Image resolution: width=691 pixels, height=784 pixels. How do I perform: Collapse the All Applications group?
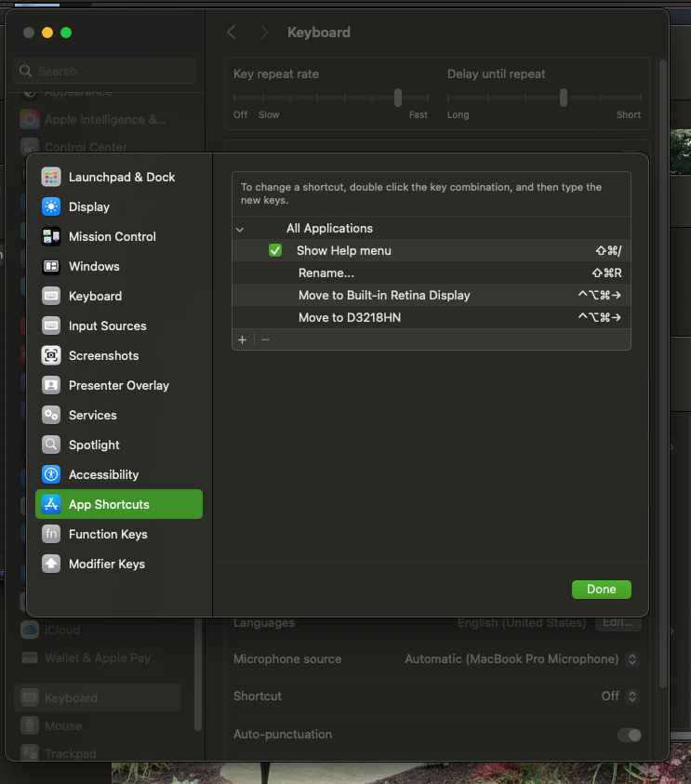pyautogui.click(x=240, y=228)
